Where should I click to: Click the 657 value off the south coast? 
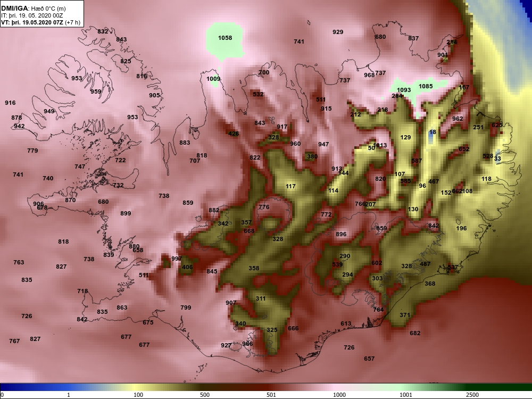369,359
